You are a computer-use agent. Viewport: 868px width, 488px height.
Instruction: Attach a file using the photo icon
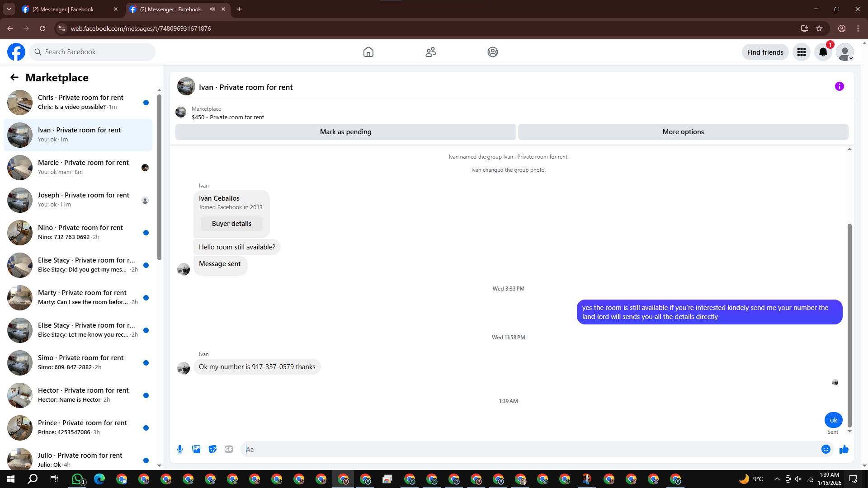[196, 449]
